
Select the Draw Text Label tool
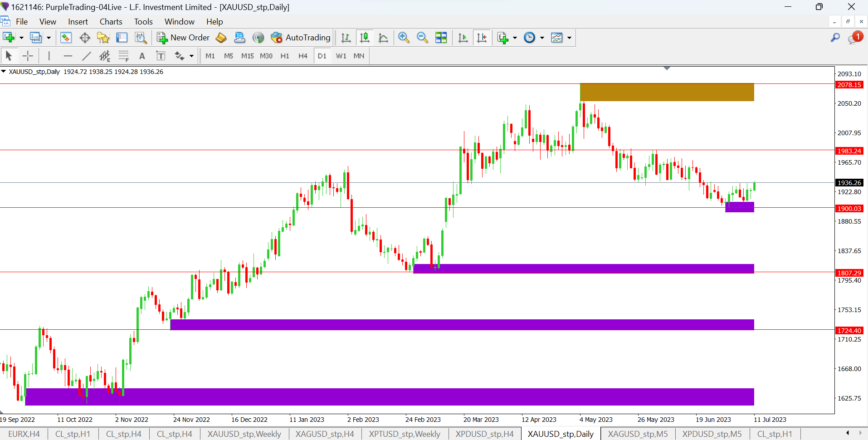click(161, 56)
